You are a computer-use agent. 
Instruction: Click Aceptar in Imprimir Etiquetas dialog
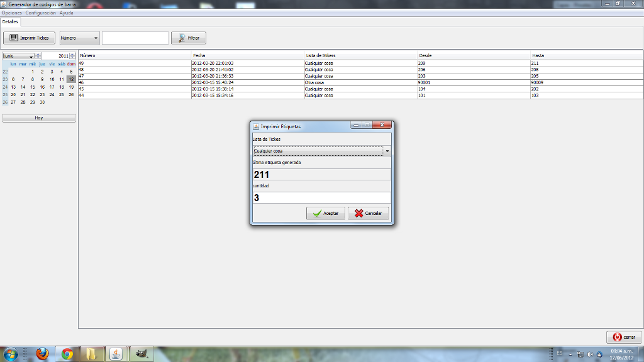pyautogui.click(x=326, y=214)
